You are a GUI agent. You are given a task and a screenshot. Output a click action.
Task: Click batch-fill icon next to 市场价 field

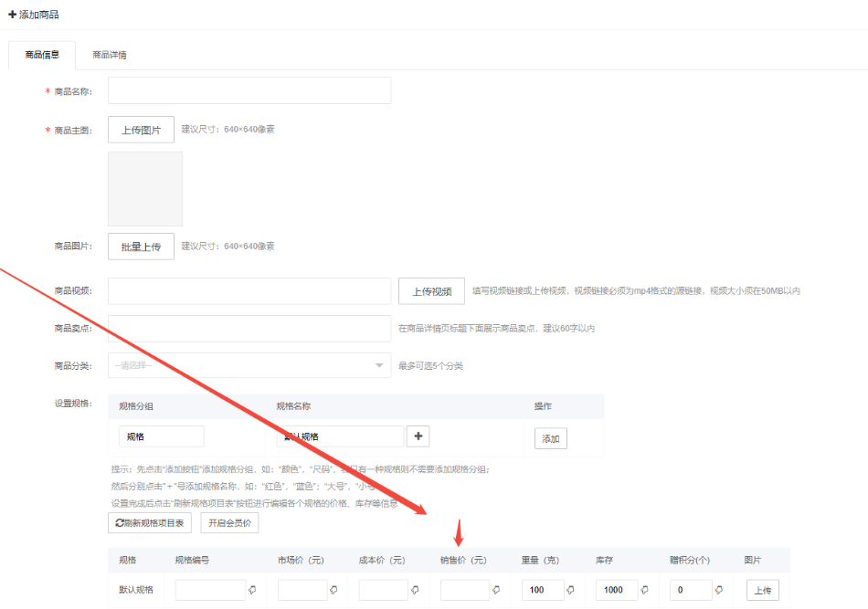(333, 590)
